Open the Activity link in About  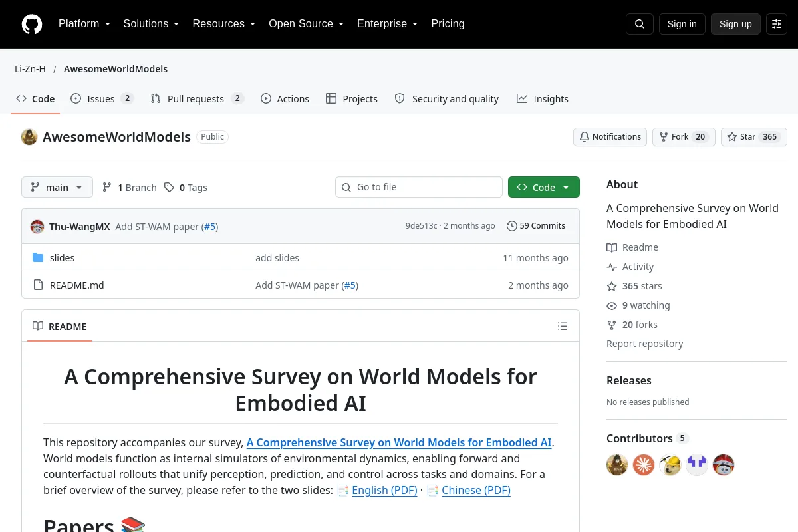(x=630, y=267)
